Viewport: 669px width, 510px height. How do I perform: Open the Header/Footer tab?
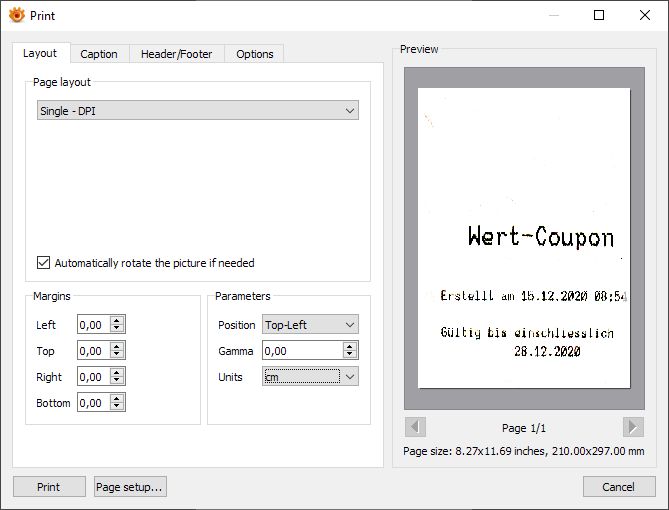tap(177, 54)
